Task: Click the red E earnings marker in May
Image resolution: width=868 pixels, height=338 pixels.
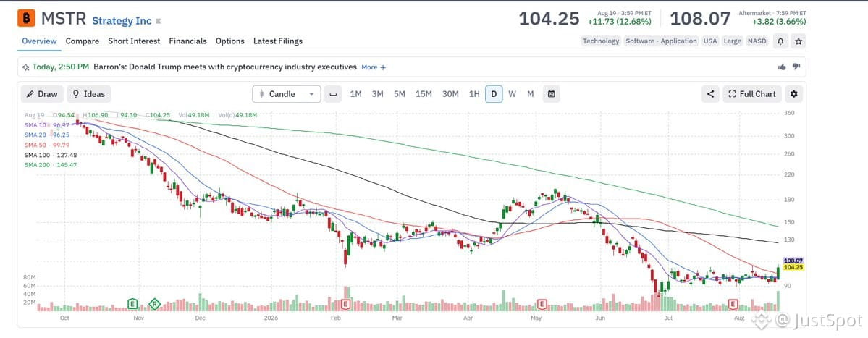Action: 542,304
